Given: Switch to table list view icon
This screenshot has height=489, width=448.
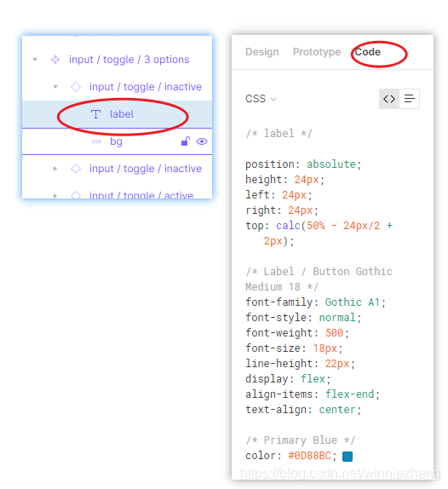Looking at the screenshot, I should coord(410,99).
